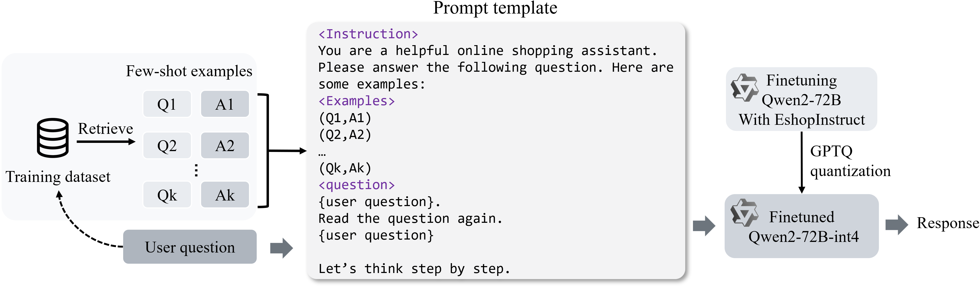
Task: Click the Qwen logo in the Finetuning box
Action: click(x=744, y=88)
